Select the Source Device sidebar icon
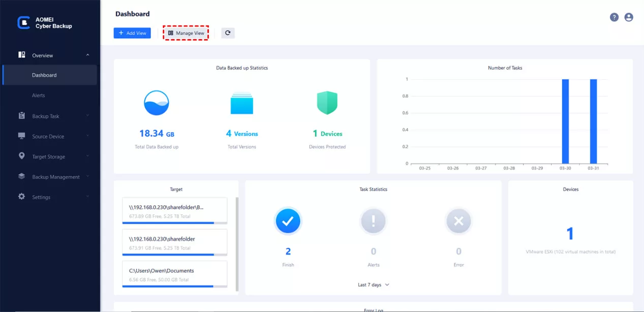The height and width of the screenshot is (312, 644). point(21,136)
